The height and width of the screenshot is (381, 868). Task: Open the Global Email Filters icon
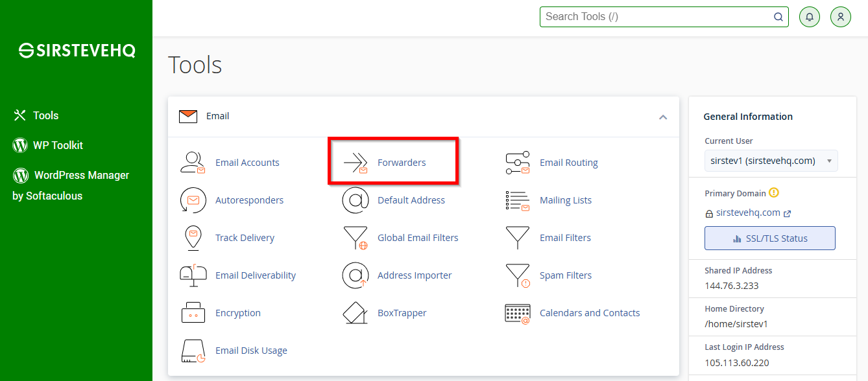tap(355, 238)
